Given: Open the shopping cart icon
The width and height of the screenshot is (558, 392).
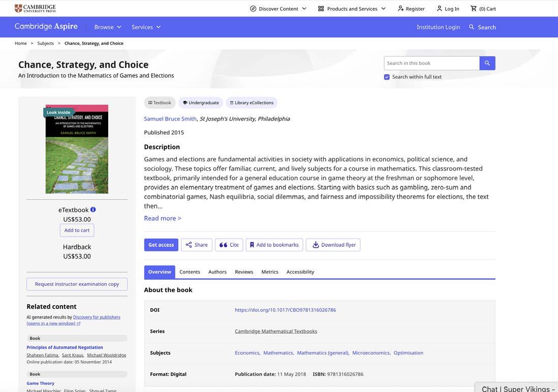Looking at the screenshot, I should pyautogui.click(x=473, y=9).
